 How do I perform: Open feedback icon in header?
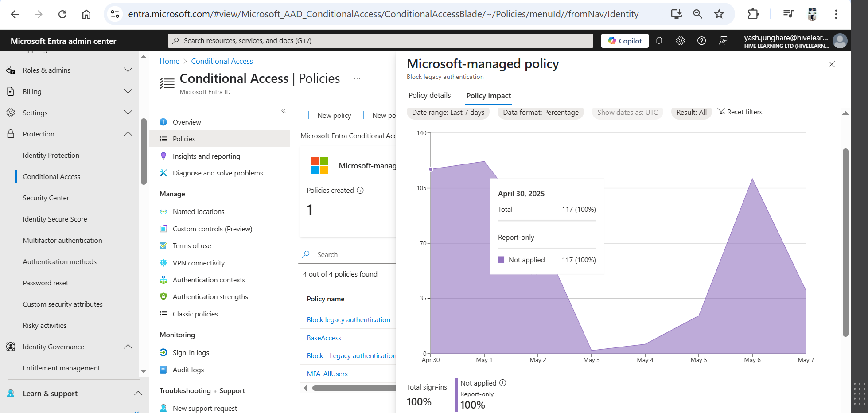[x=723, y=41]
